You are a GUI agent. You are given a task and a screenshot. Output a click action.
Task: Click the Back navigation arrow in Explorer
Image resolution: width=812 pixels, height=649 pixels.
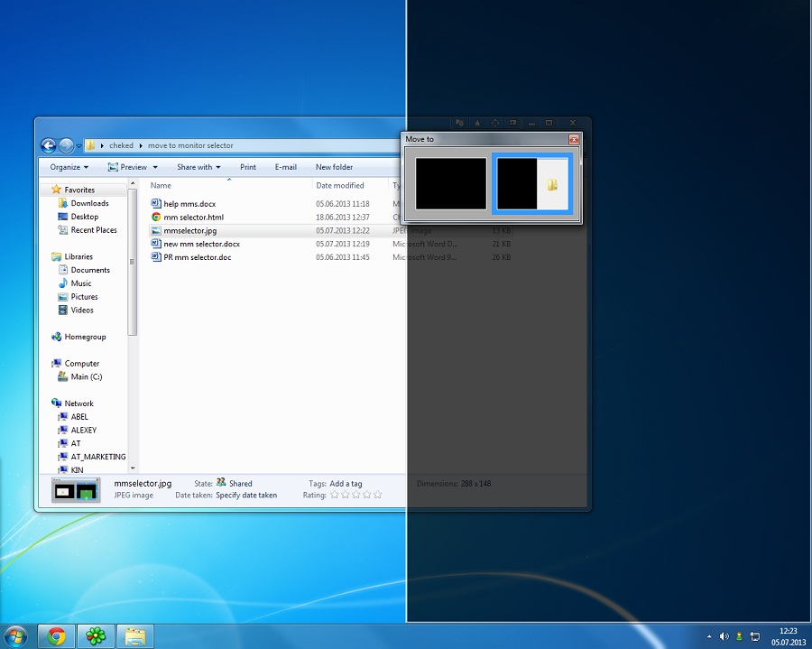pyautogui.click(x=49, y=145)
